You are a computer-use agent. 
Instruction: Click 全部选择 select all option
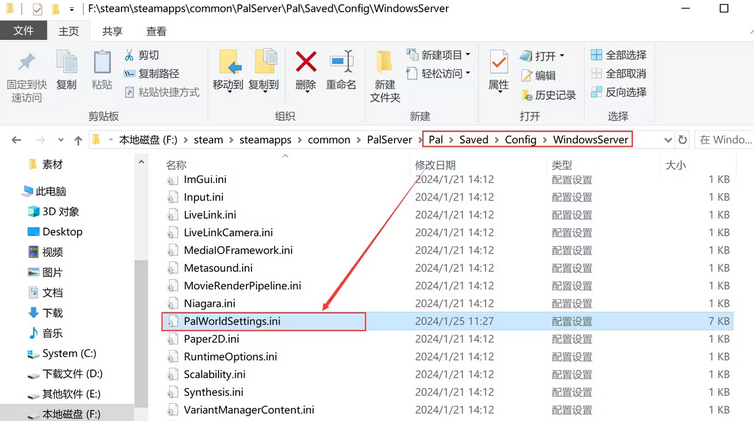point(618,55)
